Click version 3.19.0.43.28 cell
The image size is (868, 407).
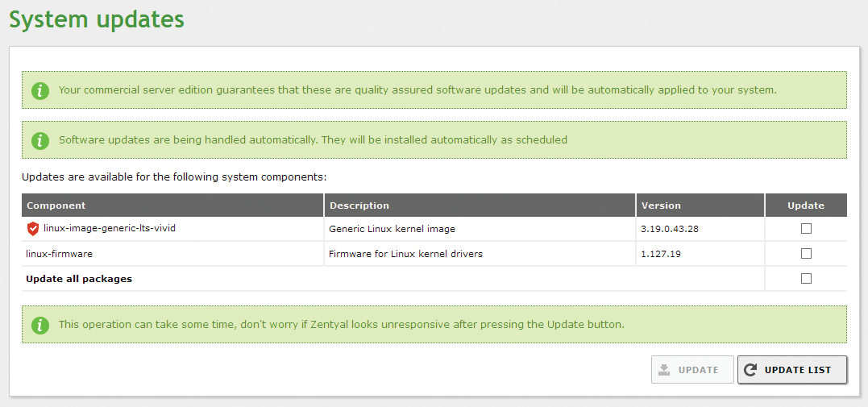[x=670, y=229]
